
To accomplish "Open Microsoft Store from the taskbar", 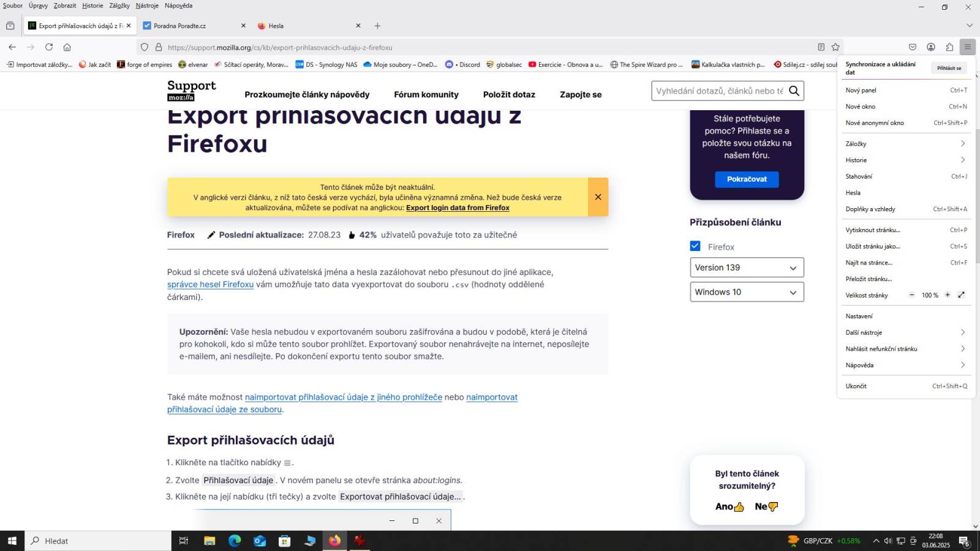I will 285,541.
